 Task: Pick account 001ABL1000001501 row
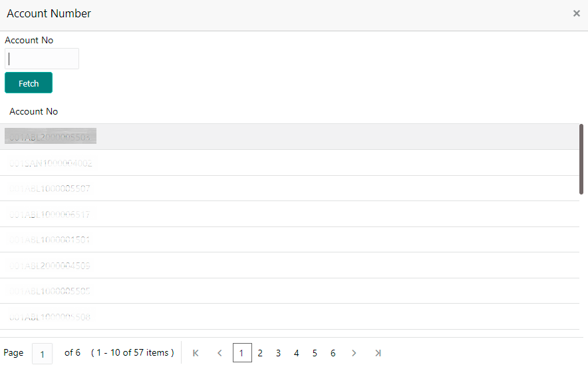(x=51, y=240)
